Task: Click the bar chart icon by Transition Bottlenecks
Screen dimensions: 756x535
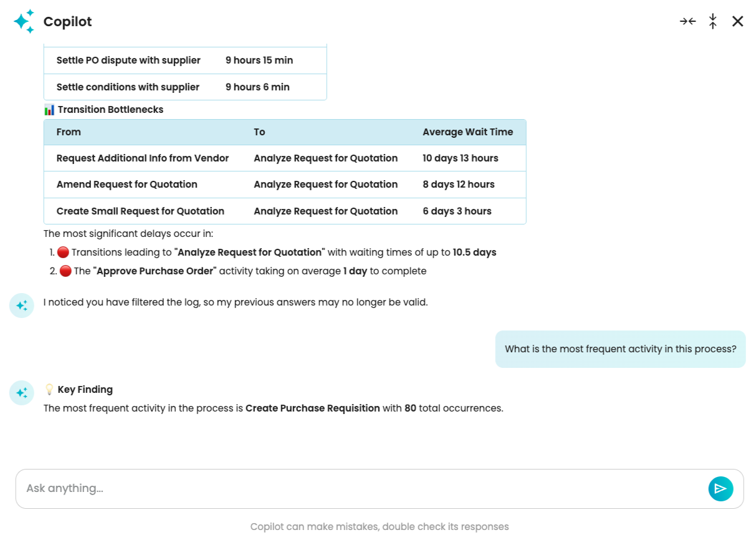Action: (49, 110)
